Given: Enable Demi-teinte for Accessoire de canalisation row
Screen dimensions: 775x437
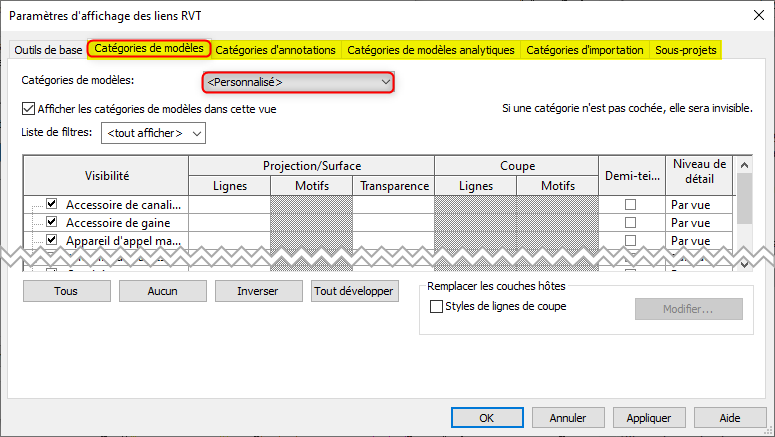Looking at the screenshot, I should coord(630,205).
